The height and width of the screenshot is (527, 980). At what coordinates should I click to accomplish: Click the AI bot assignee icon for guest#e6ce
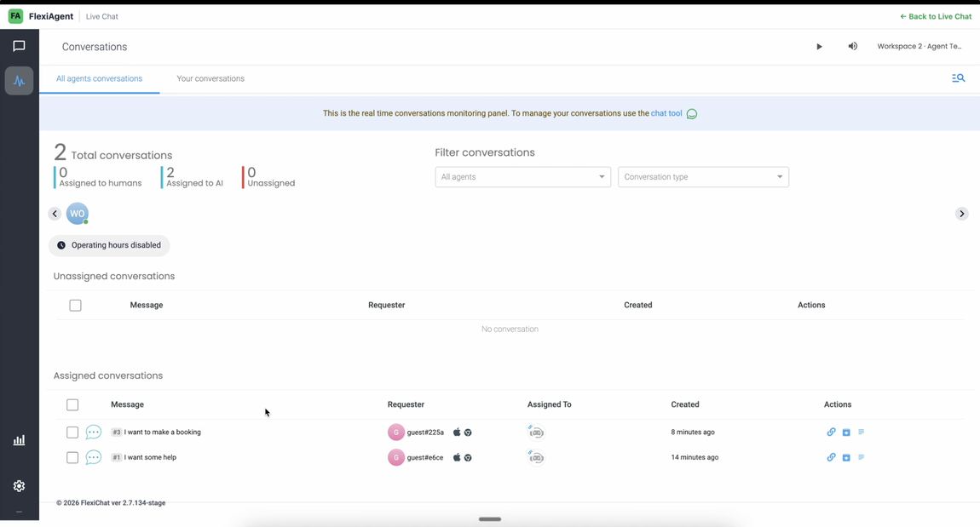pyautogui.click(x=536, y=458)
